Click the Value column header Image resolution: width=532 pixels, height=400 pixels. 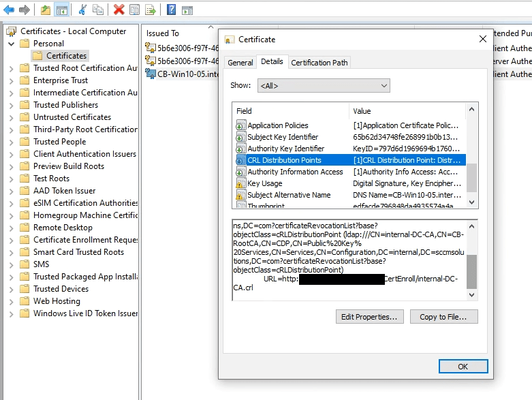(408, 111)
